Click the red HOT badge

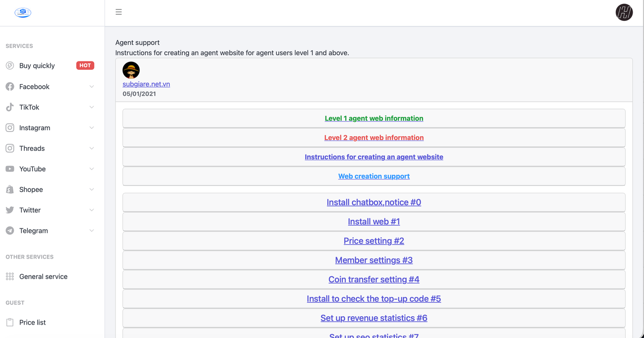point(85,65)
